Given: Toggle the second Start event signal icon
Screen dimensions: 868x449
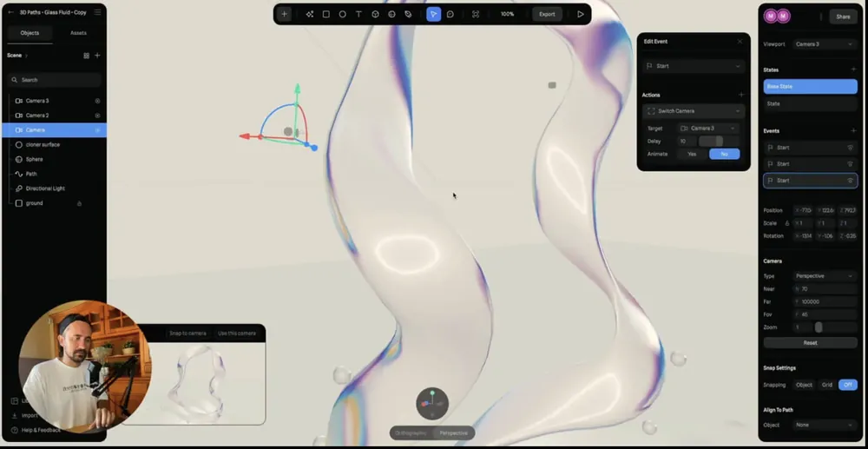Looking at the screenshot, I should [x=851, y=164].
